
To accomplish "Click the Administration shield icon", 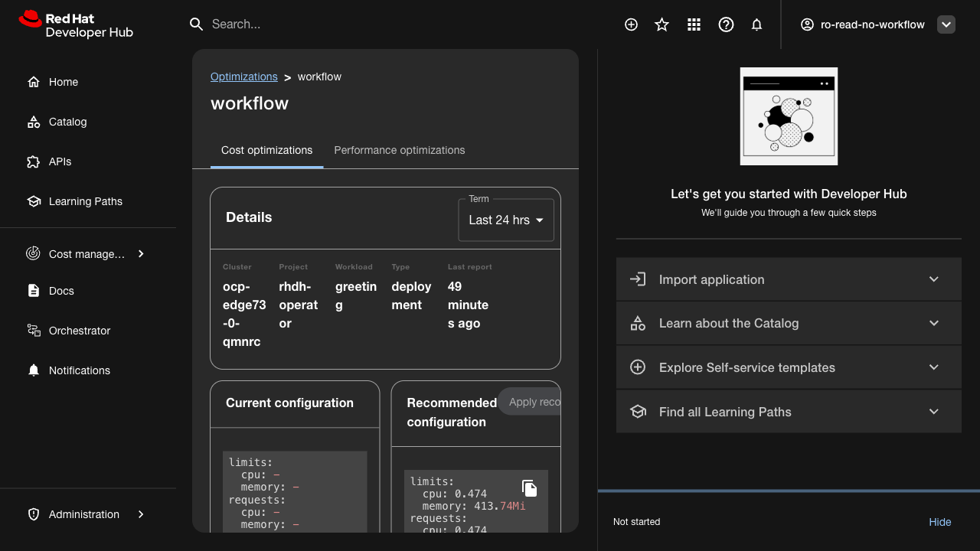I will (34, 514).
